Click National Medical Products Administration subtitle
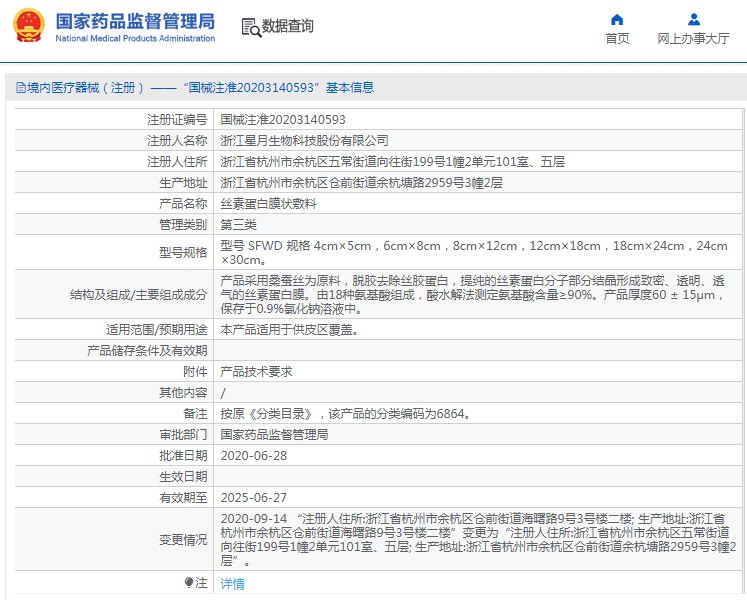 tap(135, 38)
